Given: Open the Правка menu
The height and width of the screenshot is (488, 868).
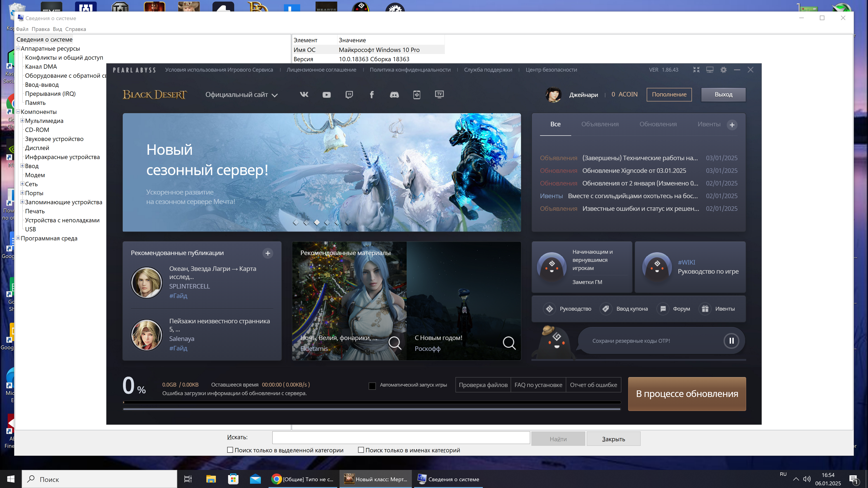Looking at the screenshot, I should tap(40, 29).
